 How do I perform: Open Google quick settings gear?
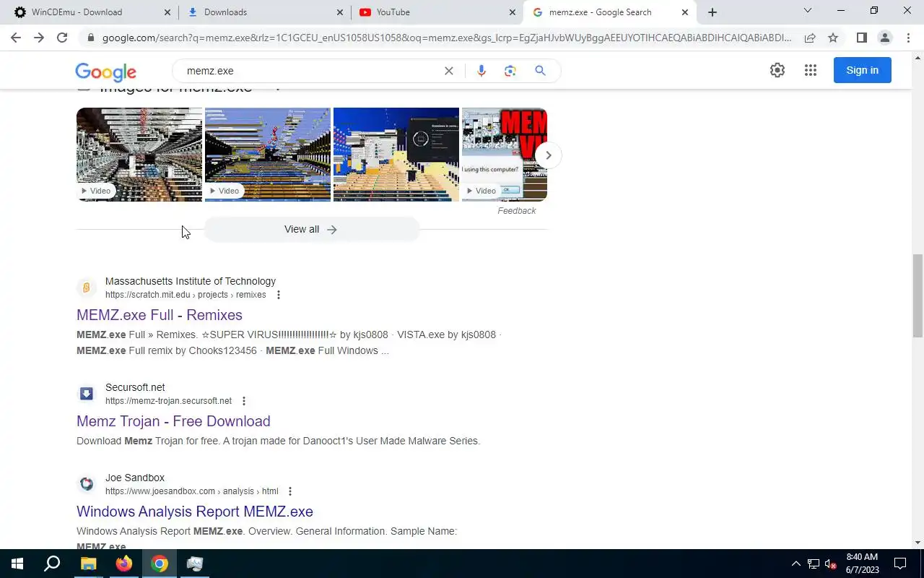777,70
